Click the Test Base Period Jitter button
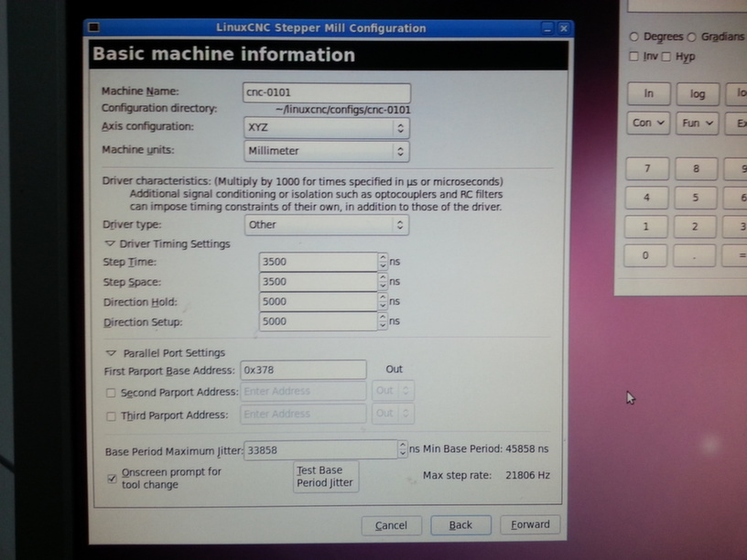This screenshot has width=747, height=560. [326, 477]
